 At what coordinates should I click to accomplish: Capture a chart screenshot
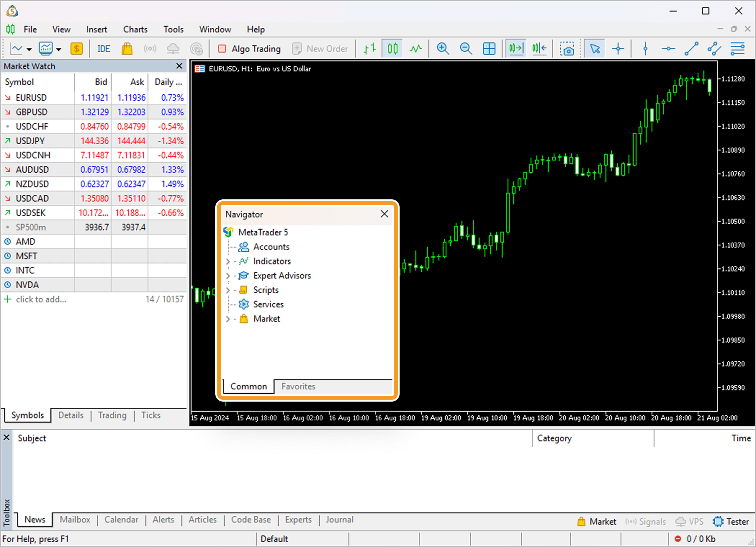(567, 48)
